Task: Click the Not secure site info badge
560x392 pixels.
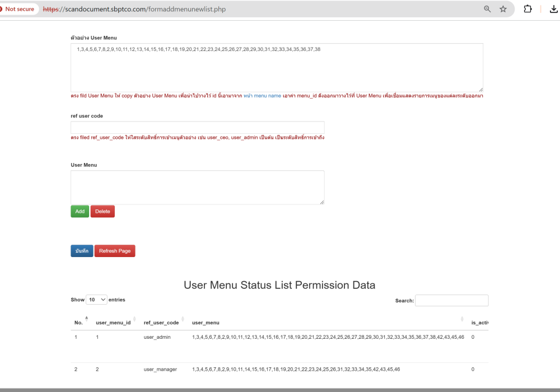Action: click(x=19, y=9)
